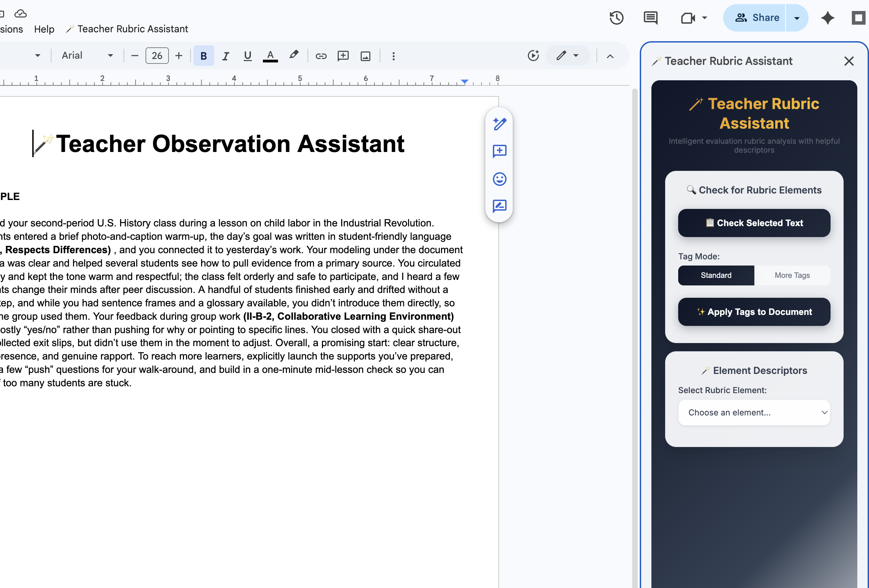Image resolution: width=869 pixels, height=588 pixels.
Task: Toggle underline formatting on
Action: coord(247,55)
